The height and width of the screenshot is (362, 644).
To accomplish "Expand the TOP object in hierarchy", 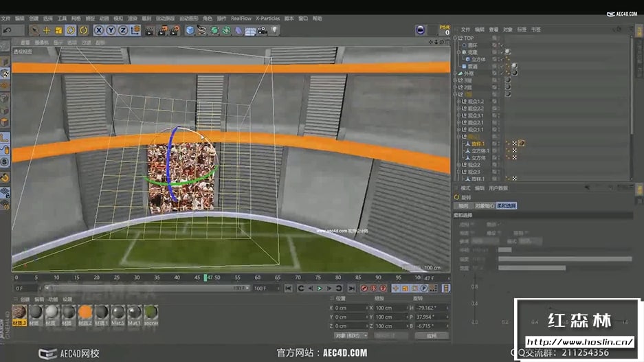I will (456, 38).
